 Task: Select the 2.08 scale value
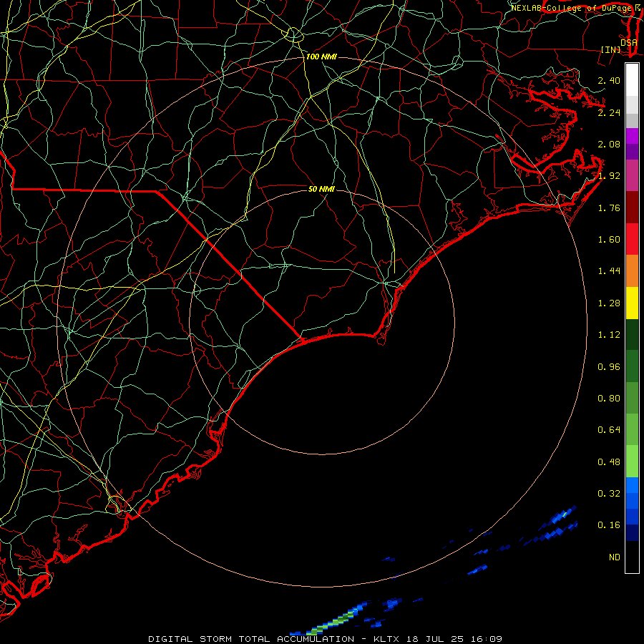(x=609, y=144)
